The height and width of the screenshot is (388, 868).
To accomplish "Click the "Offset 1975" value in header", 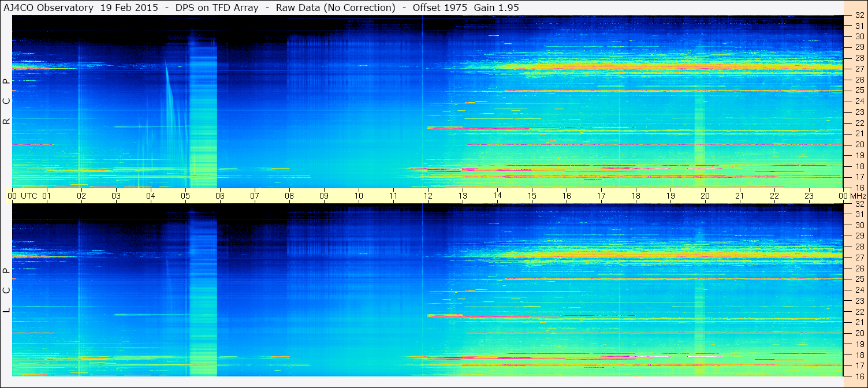I will coord(440,8).
